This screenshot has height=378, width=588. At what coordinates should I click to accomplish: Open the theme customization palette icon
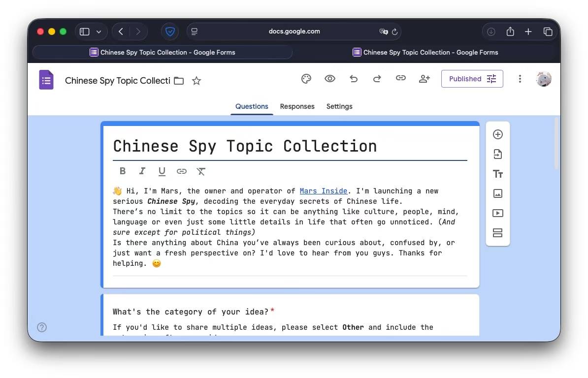(306, 79)
